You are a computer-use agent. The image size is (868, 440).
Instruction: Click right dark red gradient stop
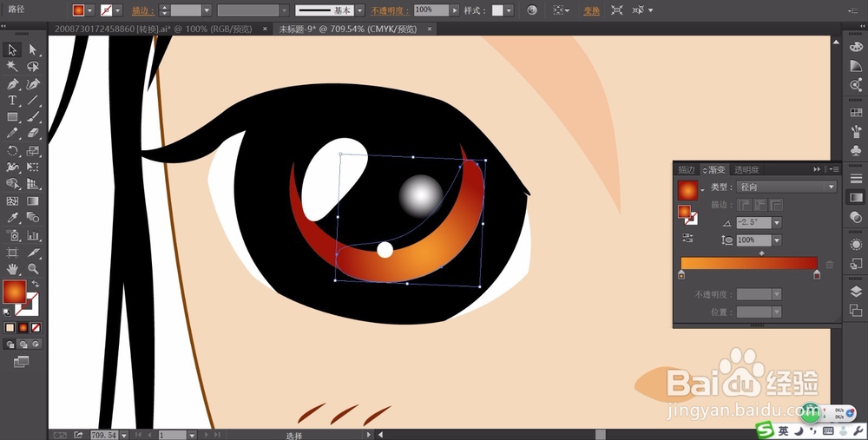[x=817, y=274]
